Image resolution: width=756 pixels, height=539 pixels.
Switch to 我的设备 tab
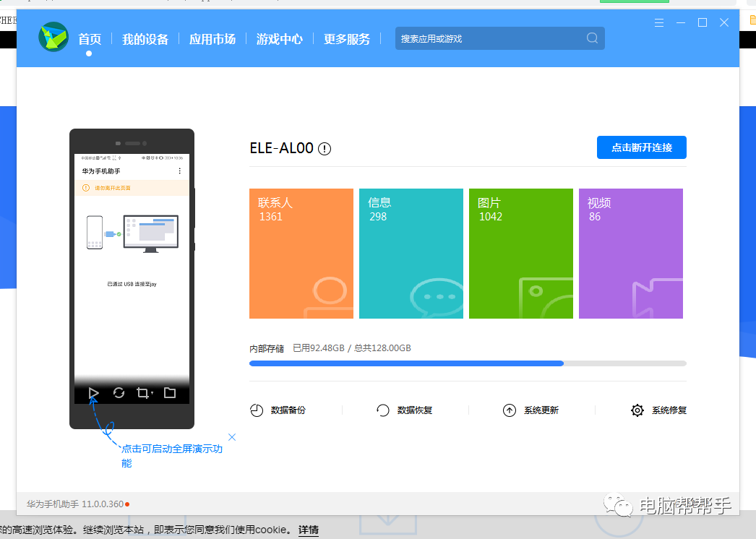[x=145, y=39]
